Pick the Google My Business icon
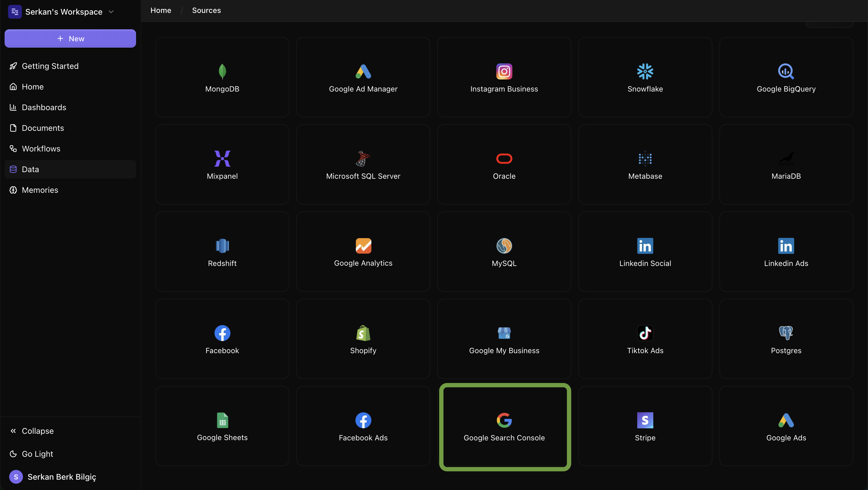Viewport: 868px width, 490px height. (x=504, y=333)
